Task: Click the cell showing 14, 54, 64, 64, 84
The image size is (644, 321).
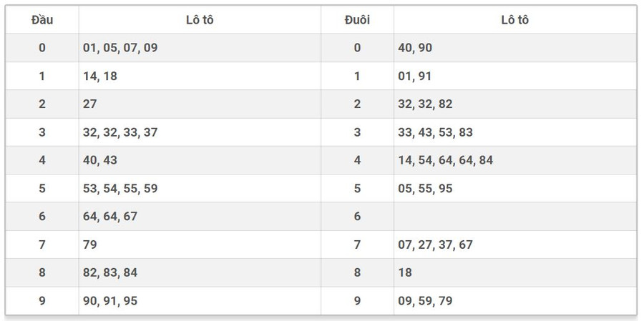Action: pos(445,160)
